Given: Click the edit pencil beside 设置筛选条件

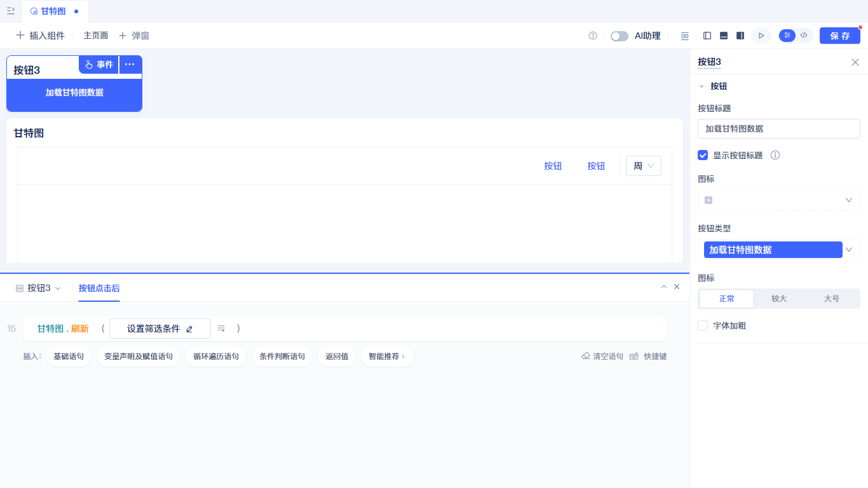Looking at the screenshot, I should coord(189,329).
